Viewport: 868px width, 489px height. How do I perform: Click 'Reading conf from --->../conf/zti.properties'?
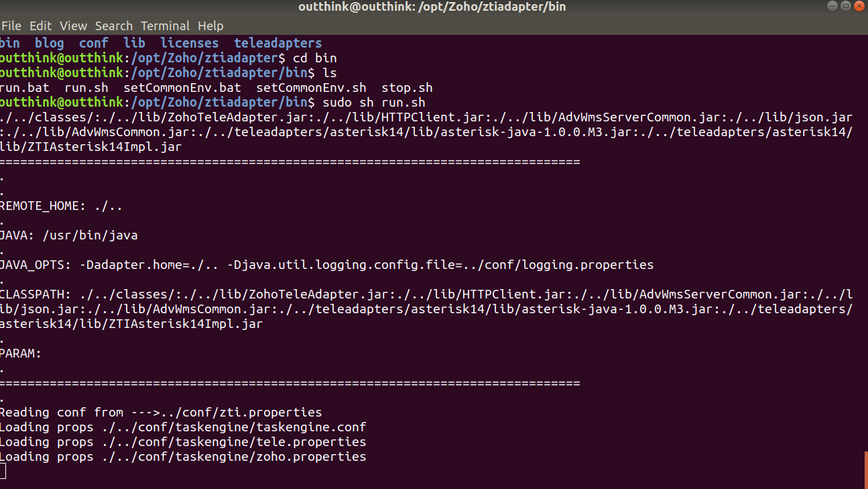[x=161, y=413]
